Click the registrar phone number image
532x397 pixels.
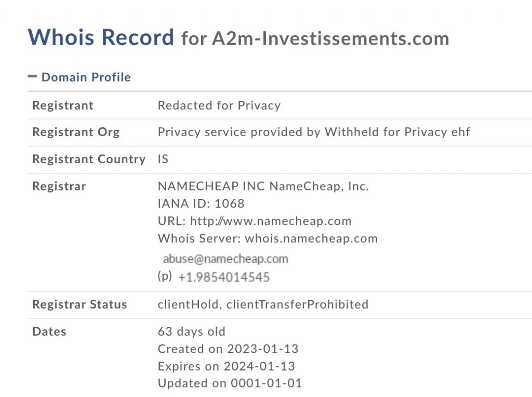click(224, 277)
